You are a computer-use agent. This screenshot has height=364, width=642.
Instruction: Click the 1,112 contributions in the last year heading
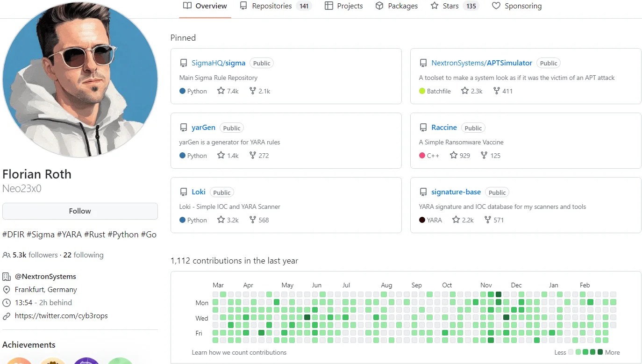(234, 261)
